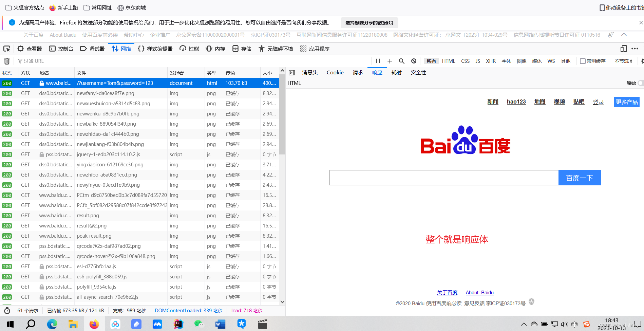The height and width of the screenshot is (331, 644).
Task: Open network search with magnifier icon
Action: tap(402, 61)
